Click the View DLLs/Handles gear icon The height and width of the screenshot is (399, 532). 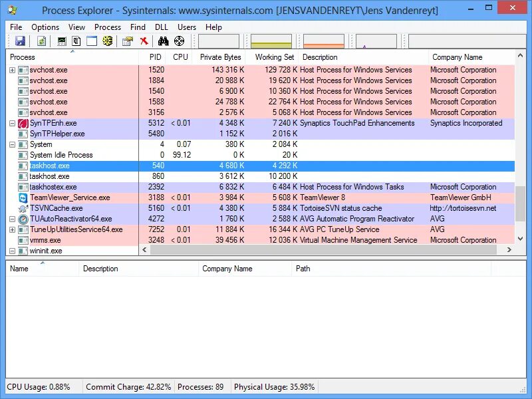[x=108, y=41]
